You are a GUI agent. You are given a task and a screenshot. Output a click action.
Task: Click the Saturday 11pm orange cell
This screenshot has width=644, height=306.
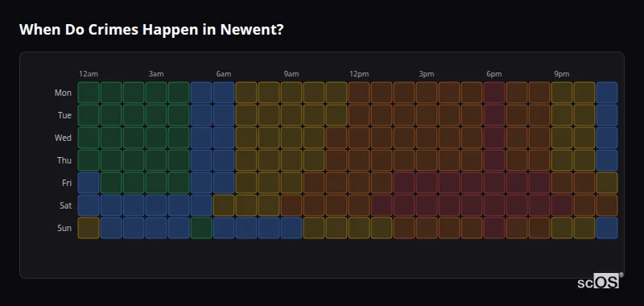point(607,205)
